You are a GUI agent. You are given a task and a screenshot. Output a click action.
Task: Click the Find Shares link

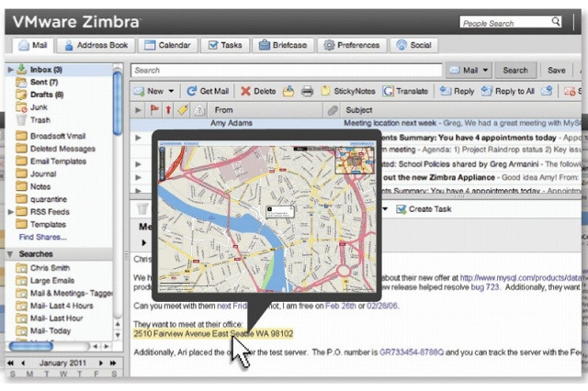click(x=43, y=237)
